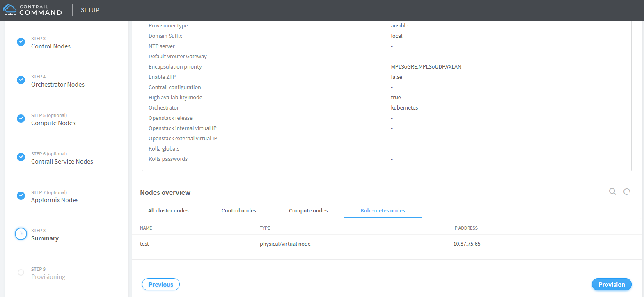This screenshot has width=644, height=297.
Task: Click the 'Openstack internal virtual IP' label
Action: pyautogui.click(x=182, y=128)
